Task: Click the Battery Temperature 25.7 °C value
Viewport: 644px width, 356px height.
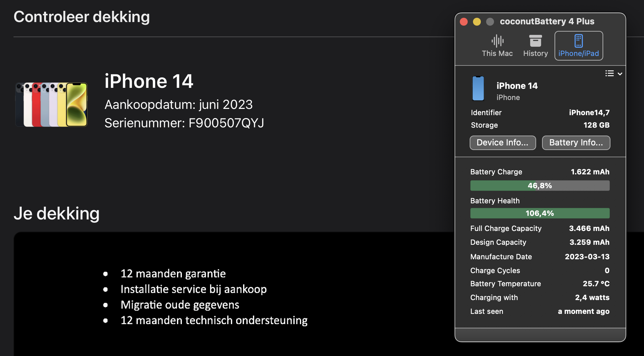Action: (x=596, y=284)
